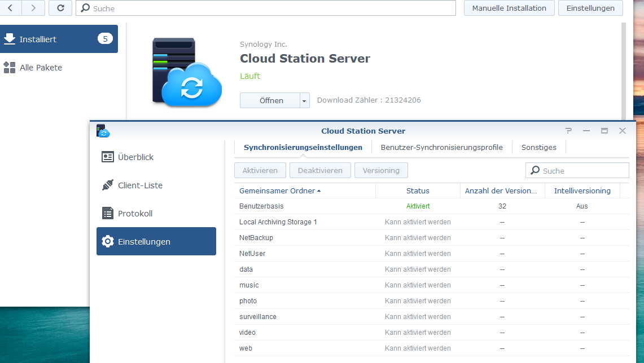Open the Protokoll section
The height and width of the screenshot is (363, 644).
(x=135, y=214)
